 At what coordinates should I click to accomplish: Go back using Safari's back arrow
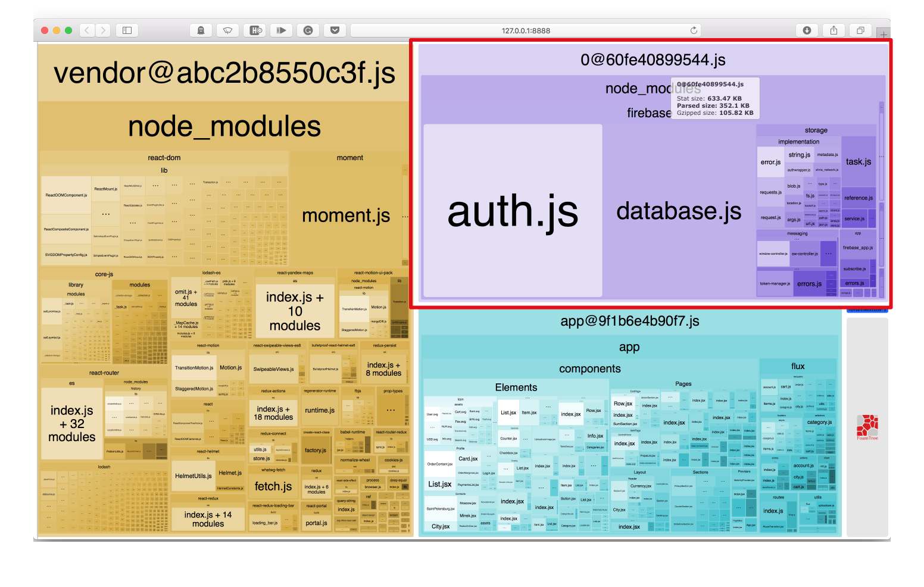click(87, 30)
